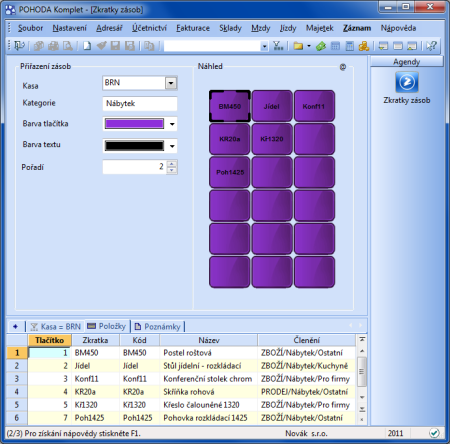
Task: Click the context help question-mark icon
Action: 431,46
